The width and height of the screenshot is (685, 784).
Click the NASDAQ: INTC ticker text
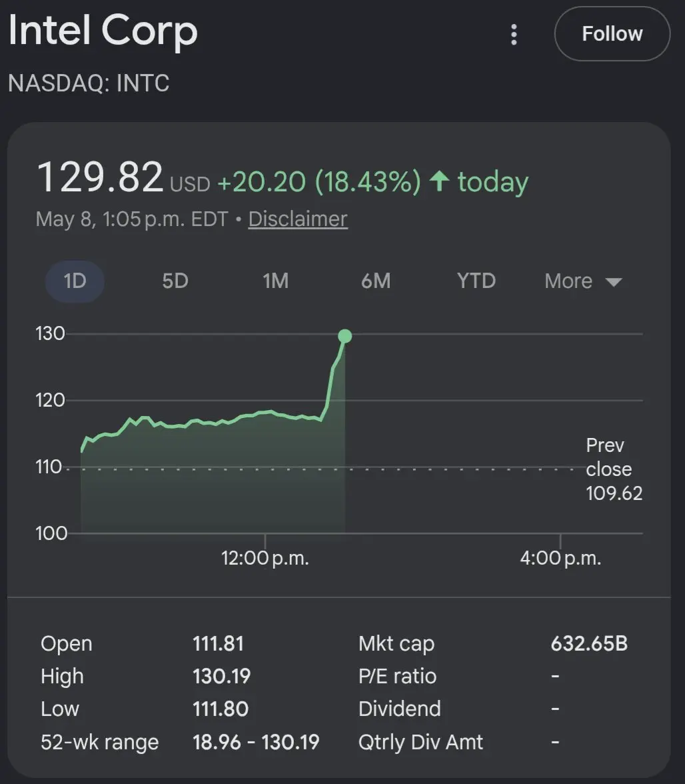tap(89, 83)
